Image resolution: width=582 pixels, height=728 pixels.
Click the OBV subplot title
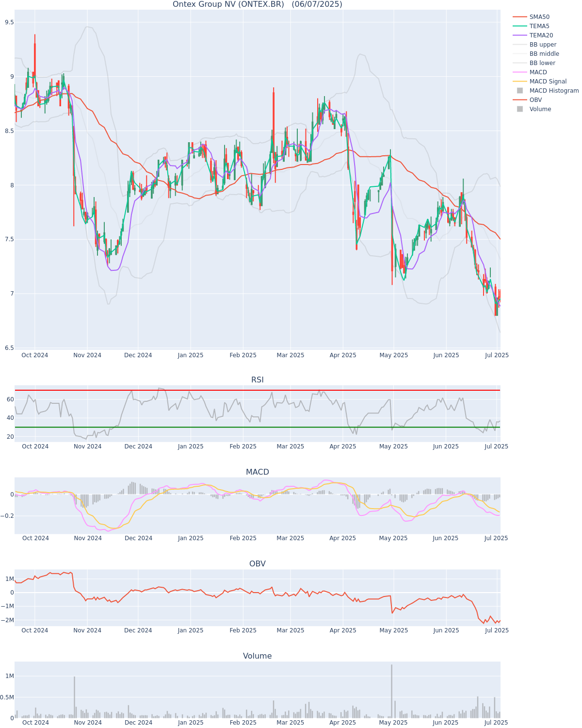click(x=258, y=564)
